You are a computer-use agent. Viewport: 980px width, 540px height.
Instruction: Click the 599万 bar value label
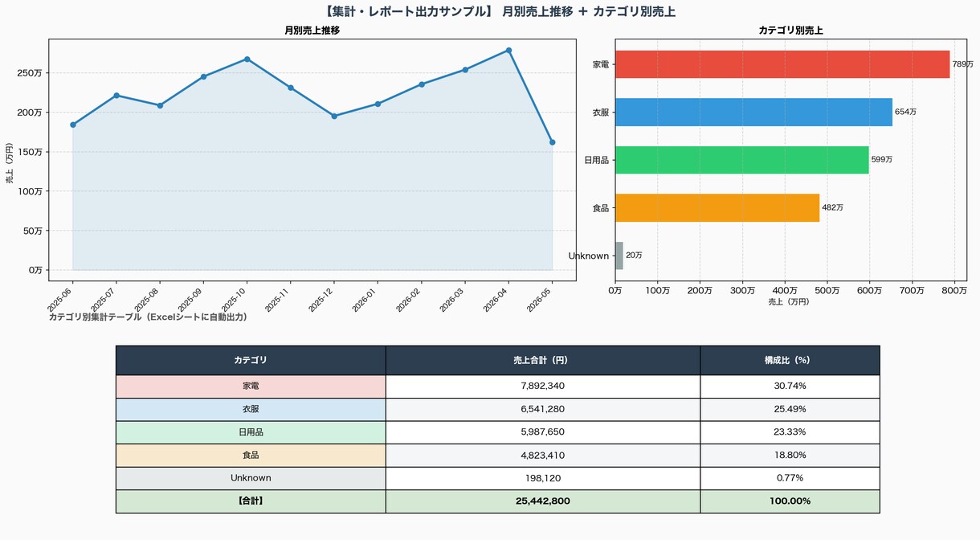click(882, 160)
